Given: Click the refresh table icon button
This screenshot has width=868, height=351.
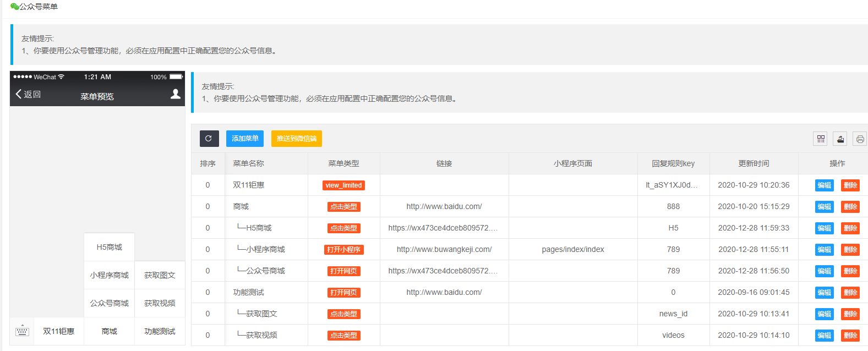Looking at the screenshot, I should (x=209, y=139).
